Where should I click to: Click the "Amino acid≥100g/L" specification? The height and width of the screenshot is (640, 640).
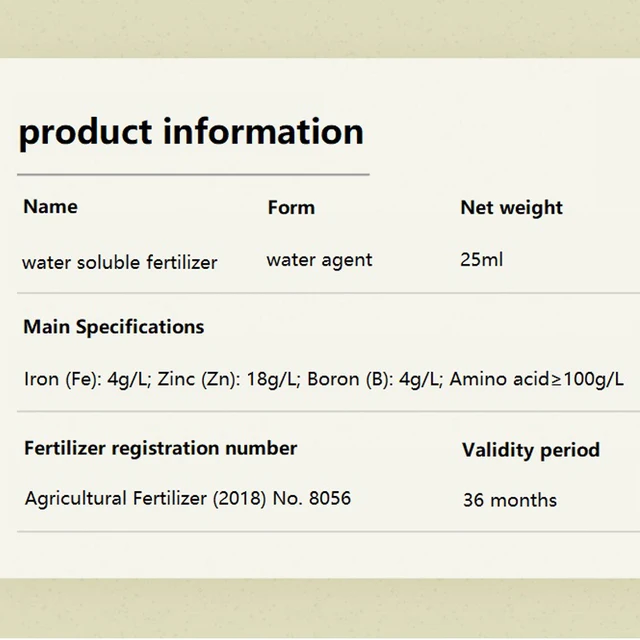(x=537, y=379)
